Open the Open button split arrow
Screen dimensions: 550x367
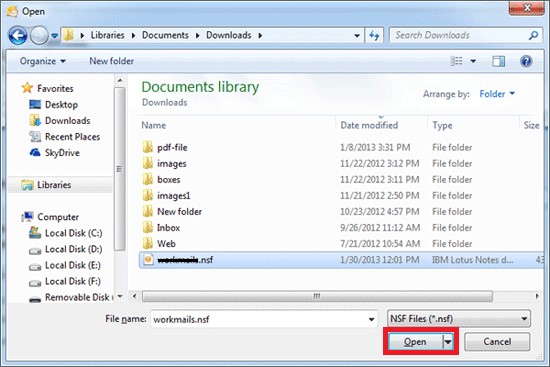(x=448, y=342)
